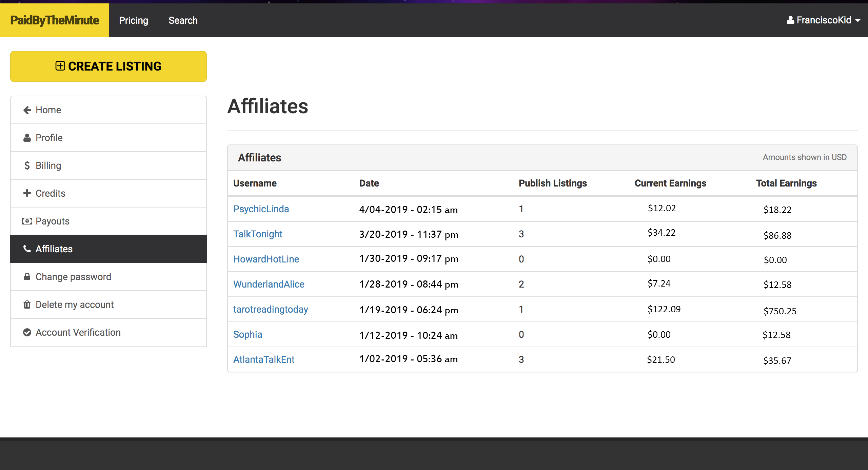Click the arrow icon next to Home

(27, 110)
